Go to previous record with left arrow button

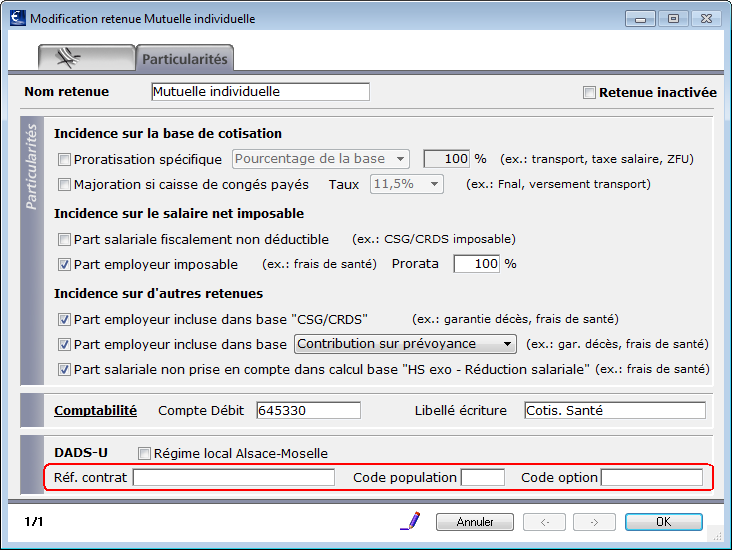(x=544, y=522)
